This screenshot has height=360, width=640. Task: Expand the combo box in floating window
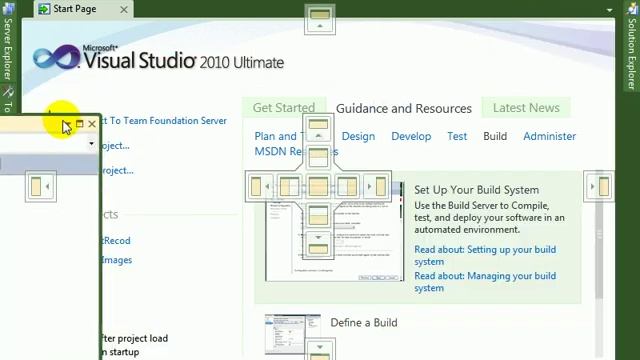pyautogui.click(x=91, y=144)
